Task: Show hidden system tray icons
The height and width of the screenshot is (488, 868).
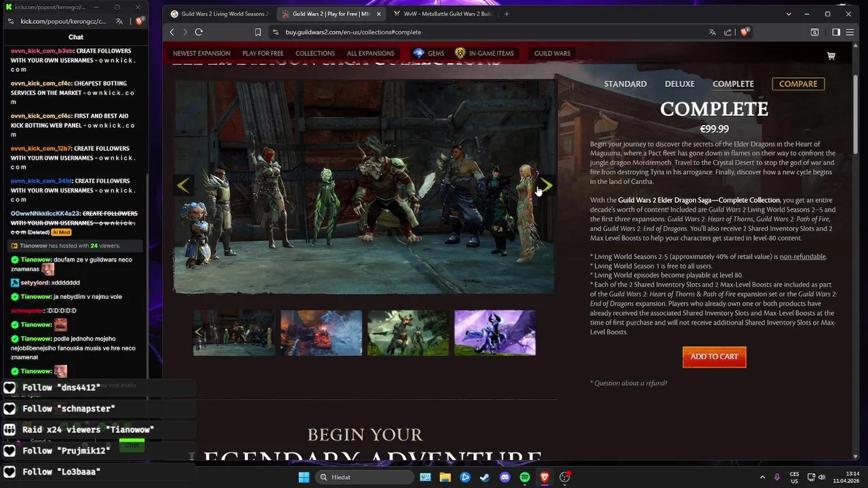Action: pos(762,477)
